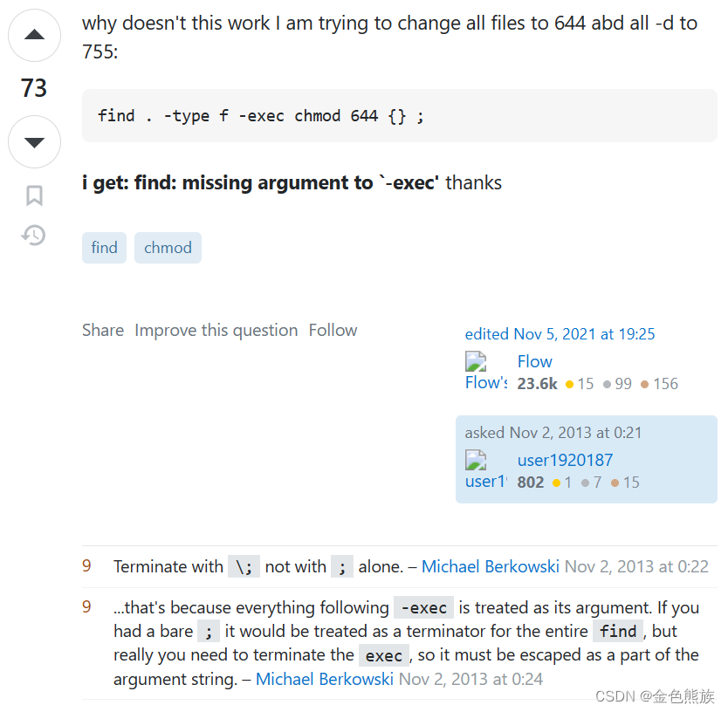The height and width of the screenshot is (712, 728).
Task: Open user1920187's profile
Action: (565, 460)
